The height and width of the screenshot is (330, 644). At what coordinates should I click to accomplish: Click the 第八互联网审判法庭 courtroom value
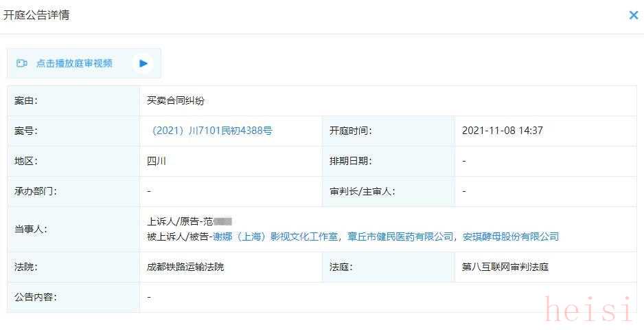(505, 267)
